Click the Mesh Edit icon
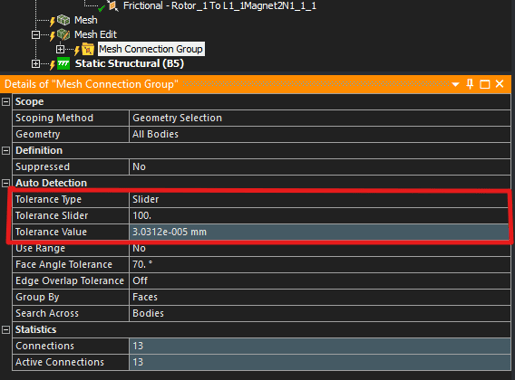Viewport: 515px width, 380px height. 63,34
